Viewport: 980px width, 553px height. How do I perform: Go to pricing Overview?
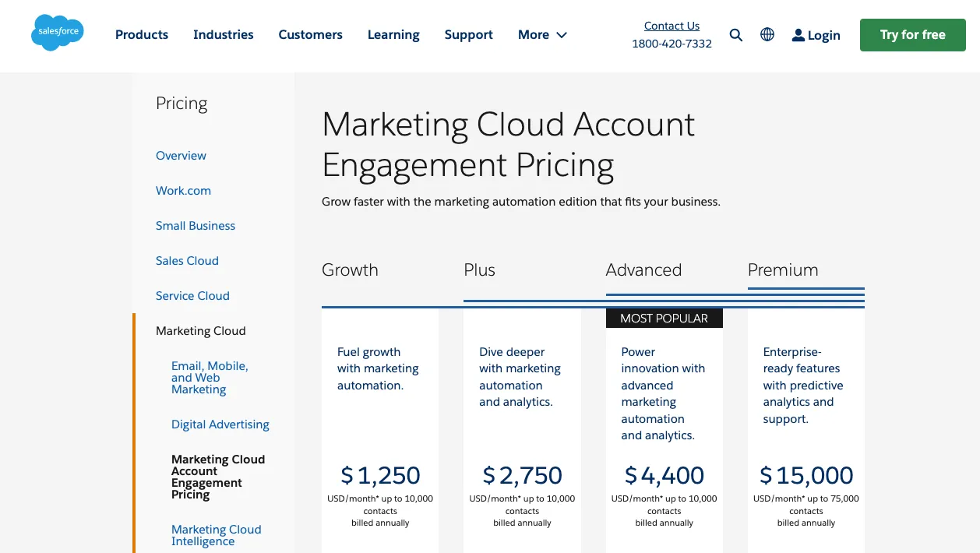coord(181,156)
